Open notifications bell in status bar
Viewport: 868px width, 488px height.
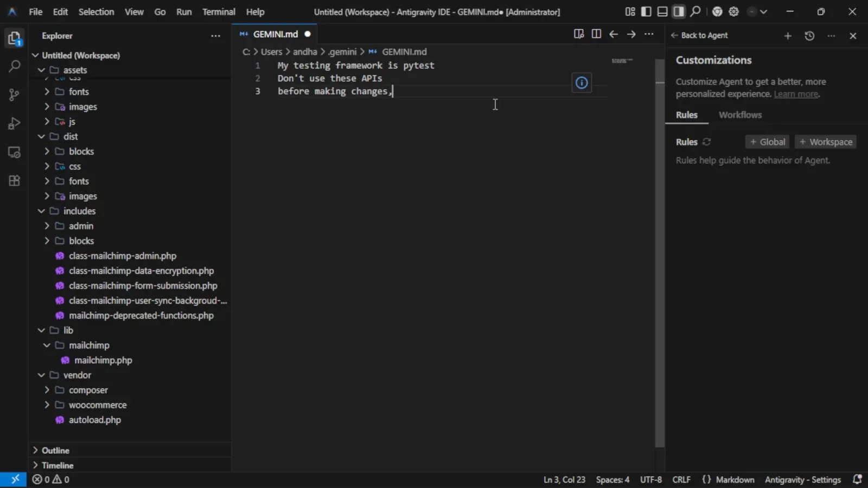857,479
